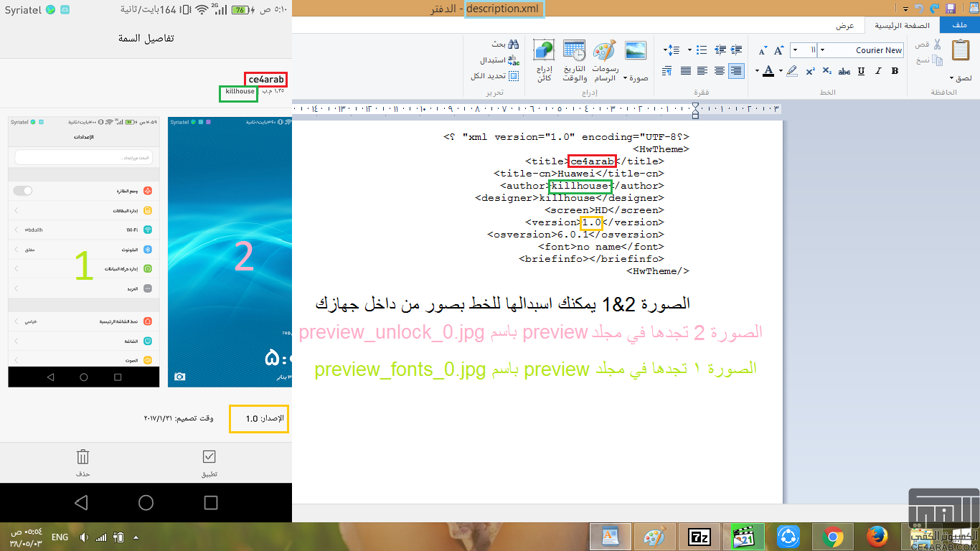Tap the phone Recents navigation square
980x551 pixels.
point(211,502)
